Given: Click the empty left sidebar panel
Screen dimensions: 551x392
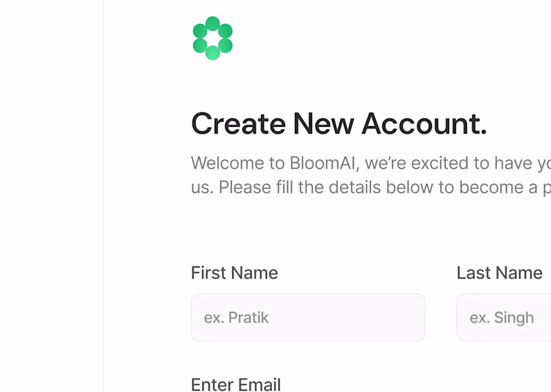Looking at the screenshot, I should click(51, 196).
